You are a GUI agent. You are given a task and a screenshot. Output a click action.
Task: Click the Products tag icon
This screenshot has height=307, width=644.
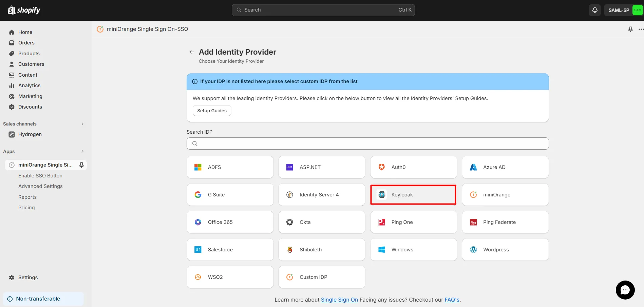point(12,54)
